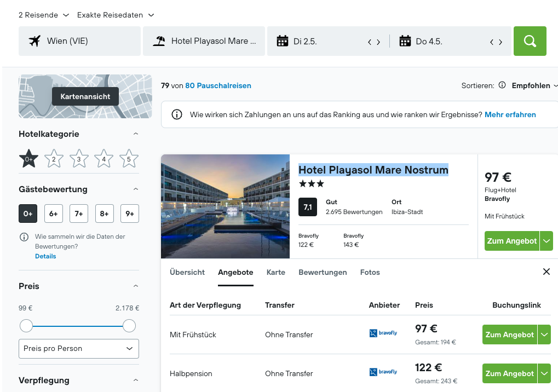Open the Exakte Reisedaten dropdown

[116, 15]
